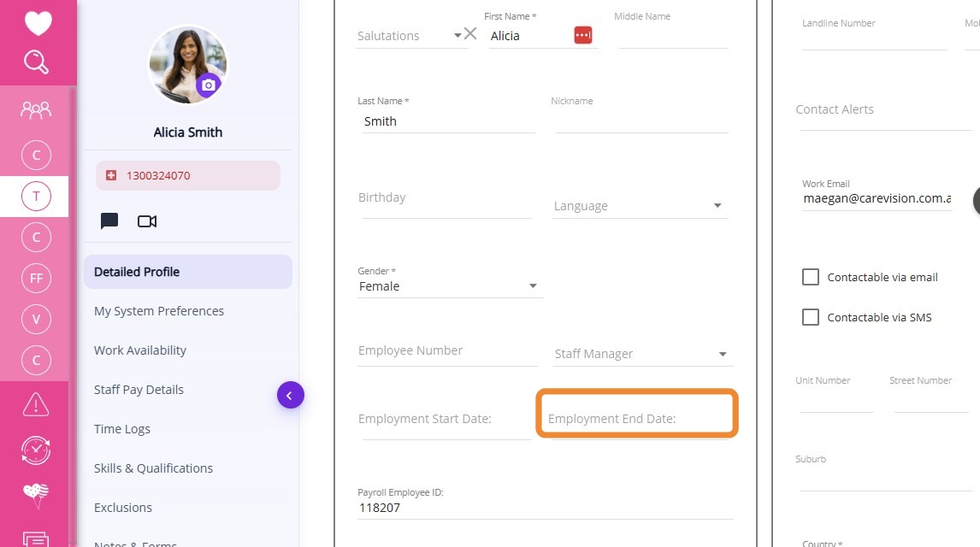980x547 pixels.
Task: Click the camera icon on profile photo
Action: coord(208,85)
